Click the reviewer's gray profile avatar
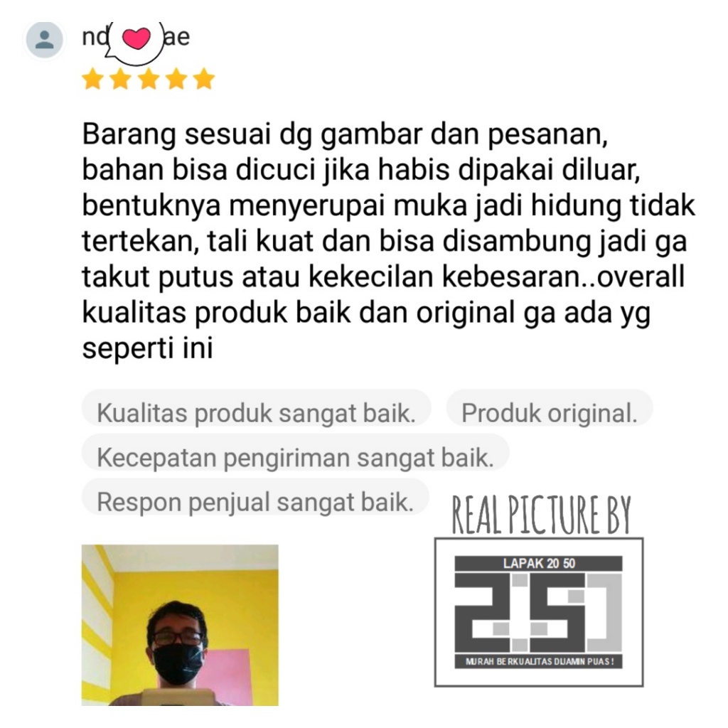The image size is (728, 728). coord(44,40)
